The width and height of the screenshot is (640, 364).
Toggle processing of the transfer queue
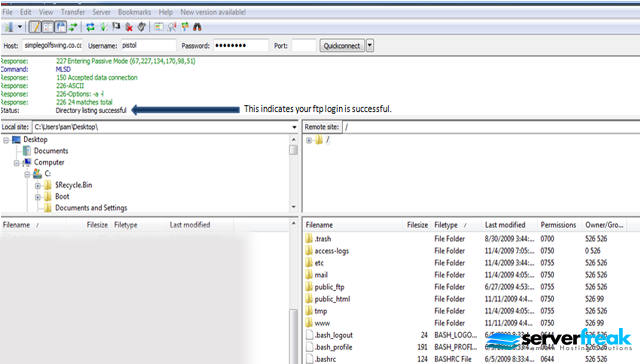point(103,27)
